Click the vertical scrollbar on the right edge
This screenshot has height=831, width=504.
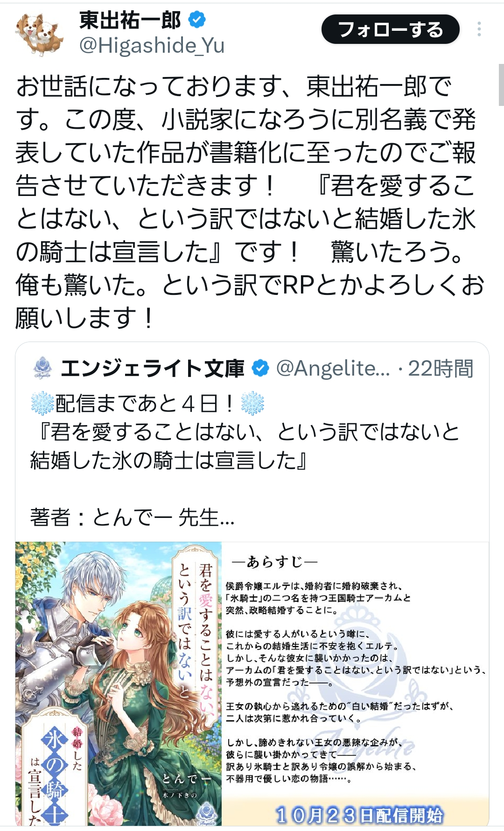[501, 85]
